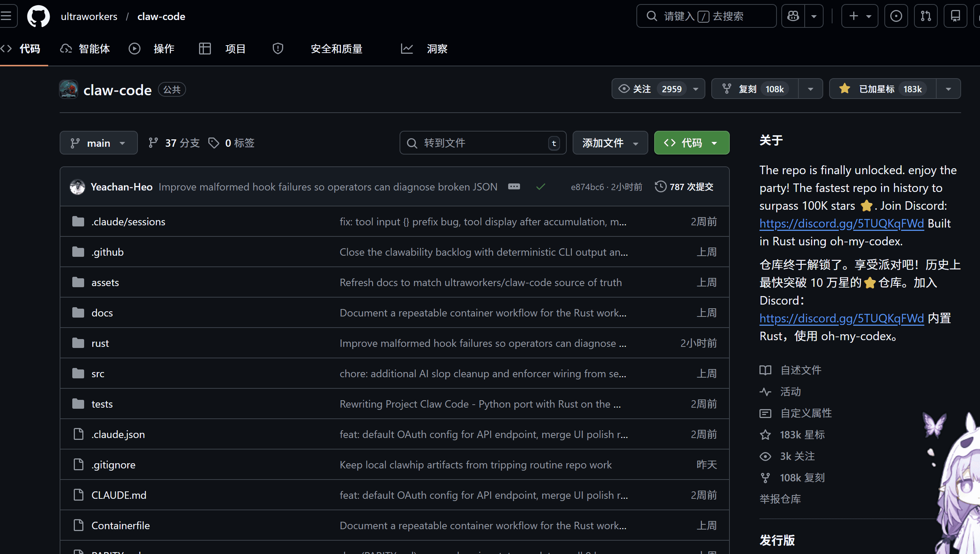Image resolution: width=980 pixels, height=554 pixels.
Task: Open the green 代码 clone dropdown
Action: [x=692, y=143]
